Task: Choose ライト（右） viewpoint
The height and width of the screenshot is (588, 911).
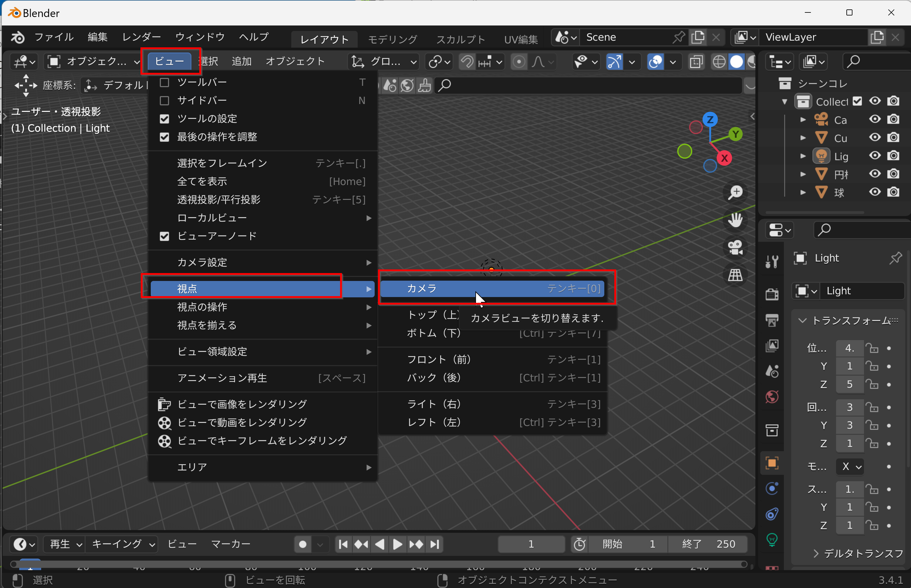Action: 492,404
